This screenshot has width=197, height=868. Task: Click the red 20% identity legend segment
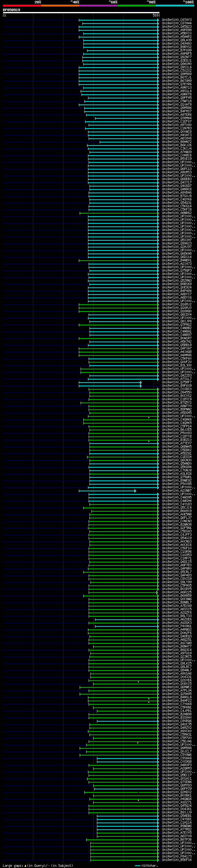point(22,6)
